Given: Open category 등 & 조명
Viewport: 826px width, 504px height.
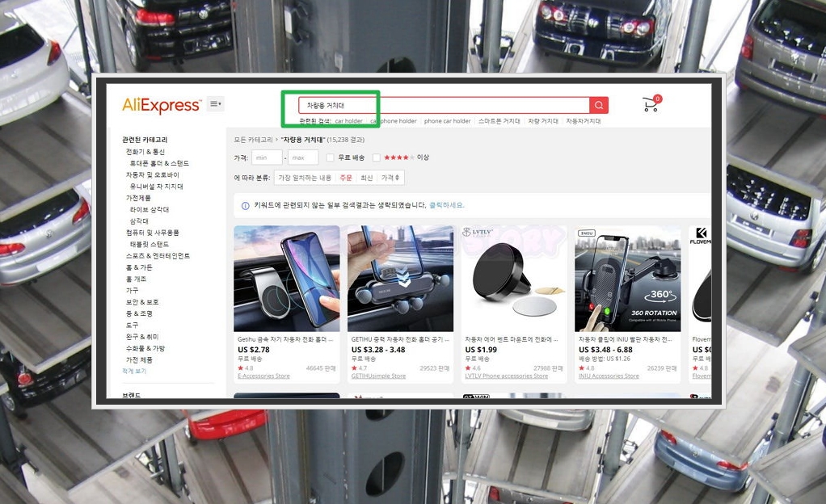Looking at the screenshot, I should (x=139, y=314).
